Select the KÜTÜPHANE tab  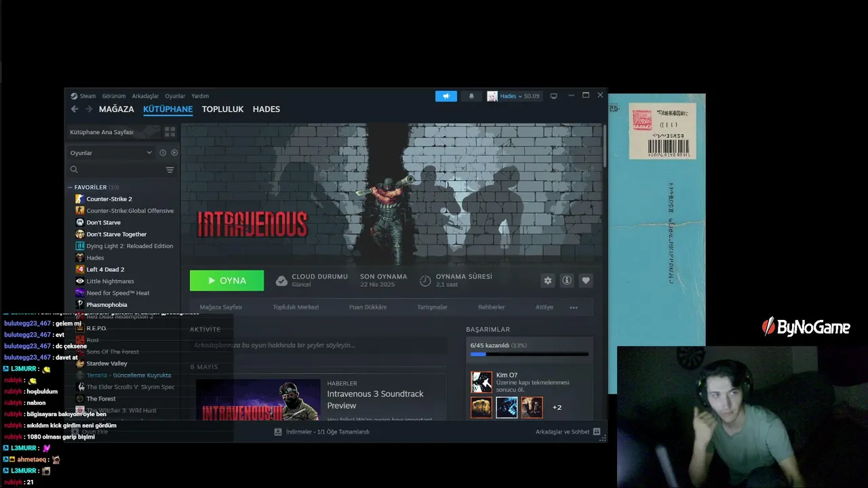tap(168, 109)
